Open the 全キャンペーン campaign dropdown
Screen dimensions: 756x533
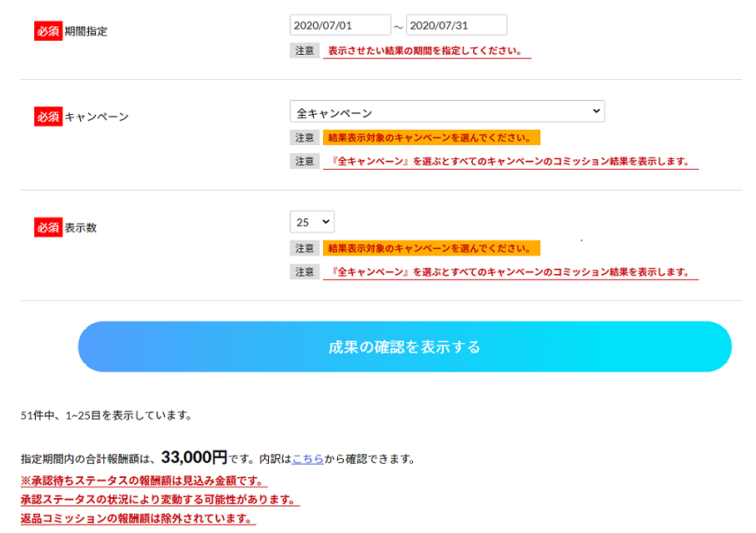pyautogui.click(x=447, y=112)
